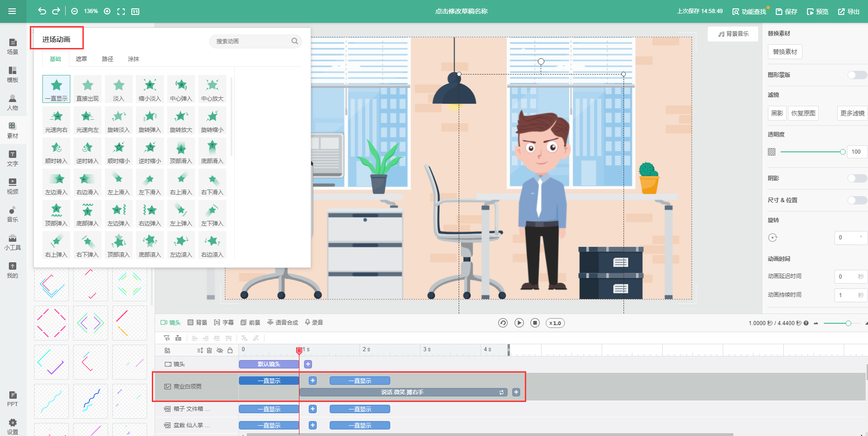
Task: Select the 字幕 timeline tab
Action: point(224,322)
